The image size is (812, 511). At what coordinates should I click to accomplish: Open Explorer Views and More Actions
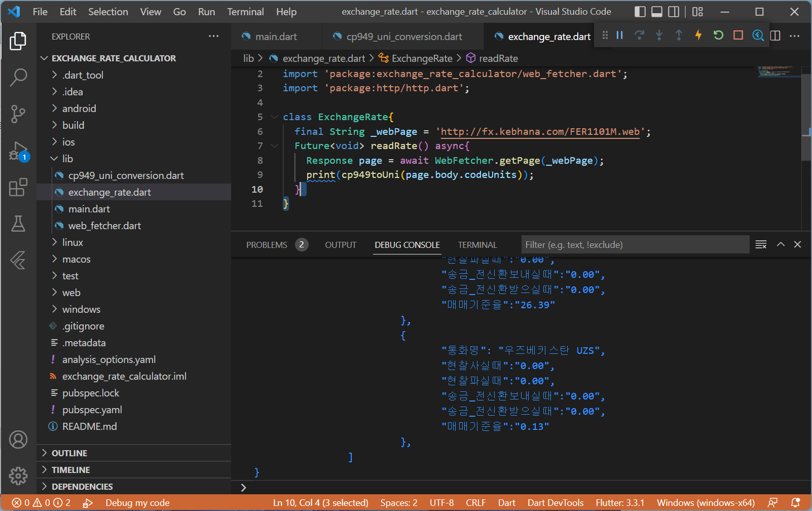pos(213,36)
